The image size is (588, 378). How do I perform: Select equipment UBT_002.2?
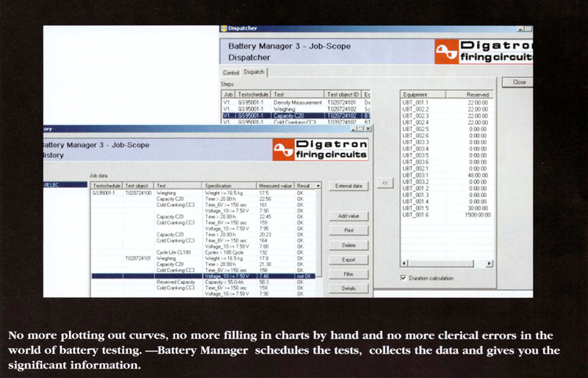[x=415, y=110]
